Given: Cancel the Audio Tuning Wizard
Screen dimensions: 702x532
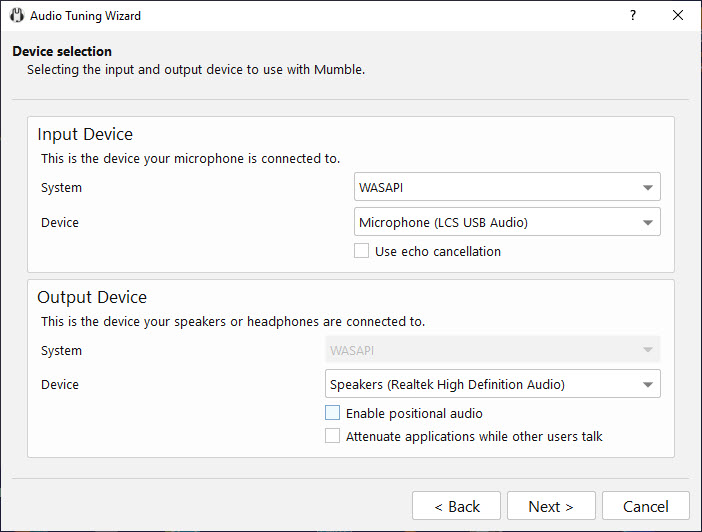Looking at the screenshot, I should (646, 506).
